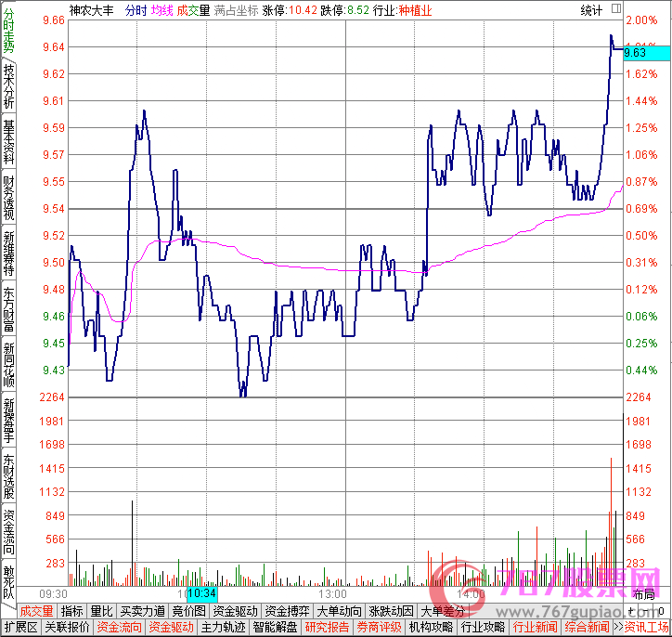Open the 主力轨迹 tab
Screen dimensions: 672x637
223,627
